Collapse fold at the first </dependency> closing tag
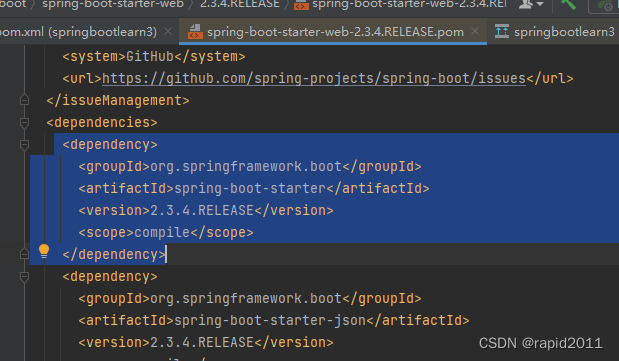The image size is (619, 361). click(24, 254)
